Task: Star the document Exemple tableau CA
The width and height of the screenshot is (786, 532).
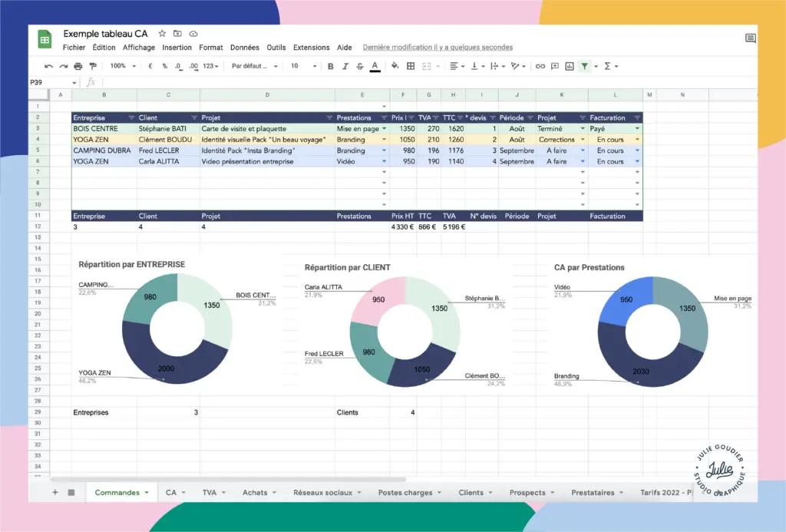Action: [162, 34]
